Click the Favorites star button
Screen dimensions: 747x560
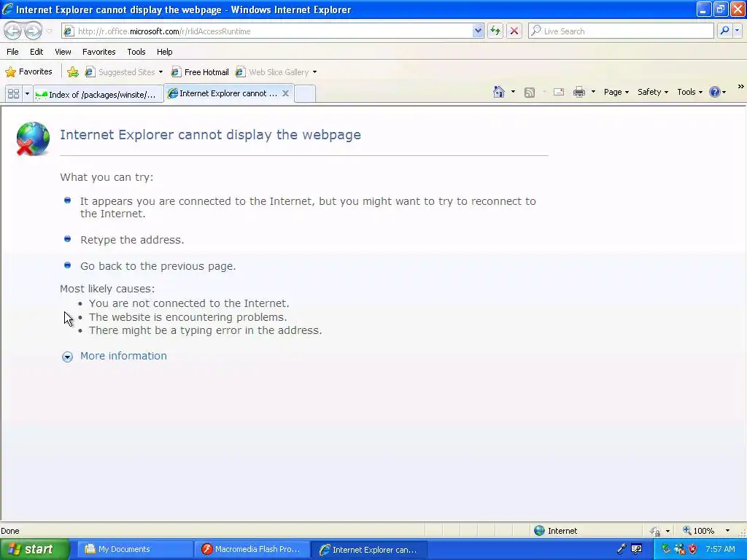click(x=28, y=72)
